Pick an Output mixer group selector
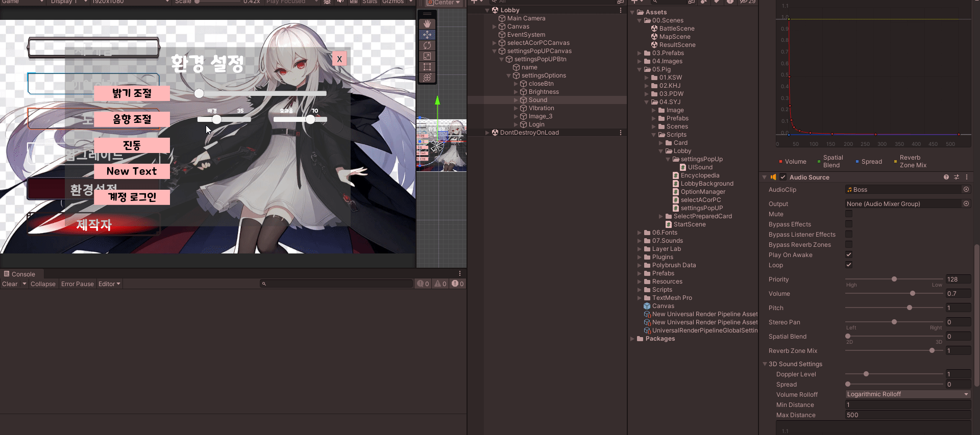980x435 pixels. (966, 204)
